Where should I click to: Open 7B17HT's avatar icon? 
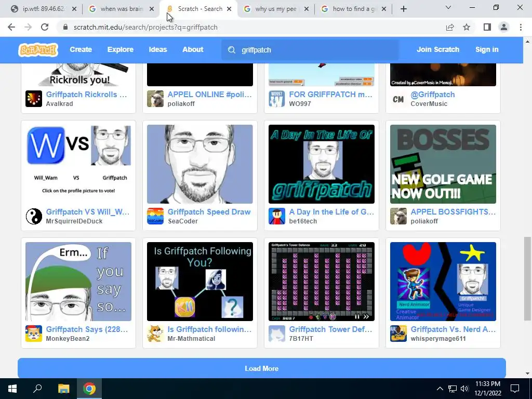click(x=277, y=334)
